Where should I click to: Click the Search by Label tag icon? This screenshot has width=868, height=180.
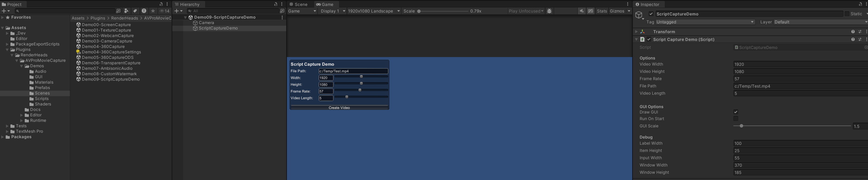point(135,11)
